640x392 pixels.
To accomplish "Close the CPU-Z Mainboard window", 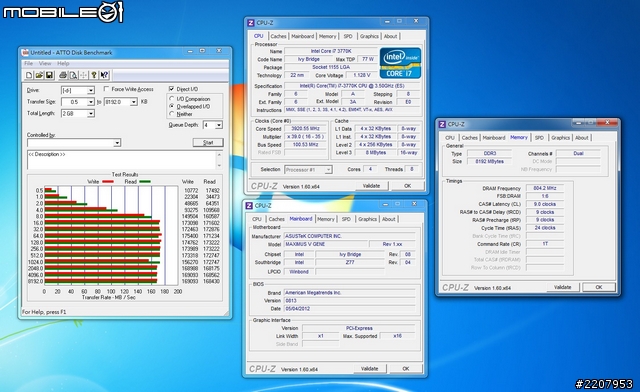I will pyautogui.click(x=414, y=203).
